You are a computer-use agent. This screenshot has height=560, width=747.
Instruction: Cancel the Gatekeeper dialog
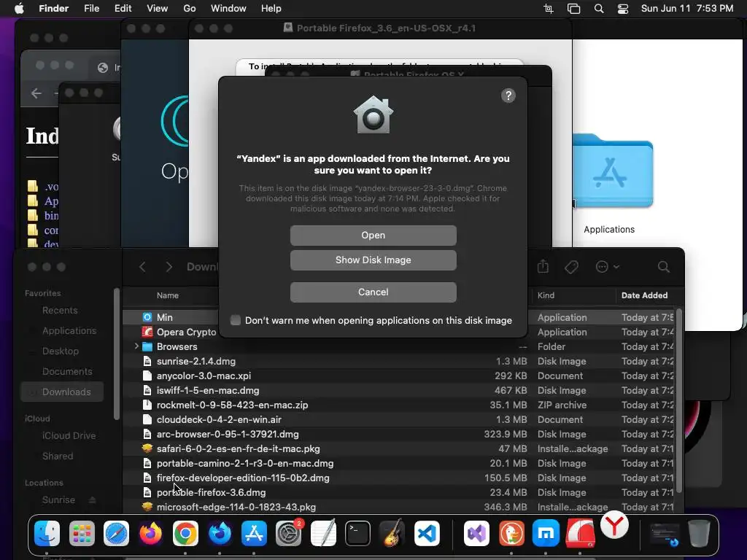point(373,292)
